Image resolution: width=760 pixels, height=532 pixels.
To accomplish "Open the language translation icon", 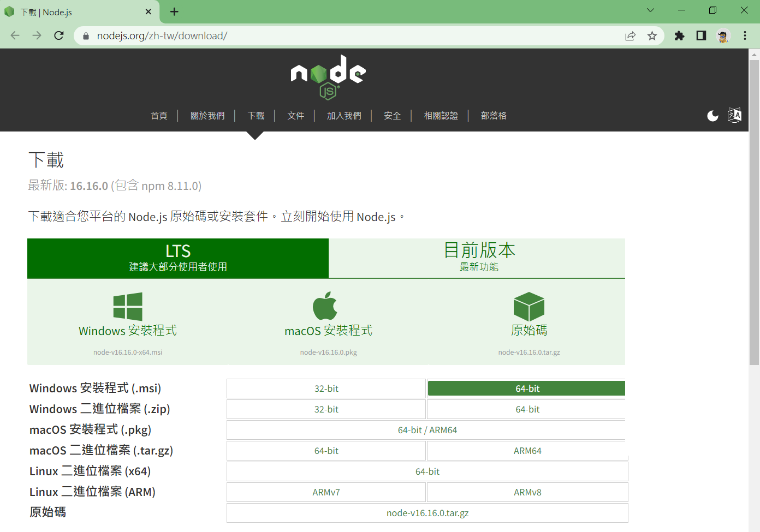I will click(734, 115).
